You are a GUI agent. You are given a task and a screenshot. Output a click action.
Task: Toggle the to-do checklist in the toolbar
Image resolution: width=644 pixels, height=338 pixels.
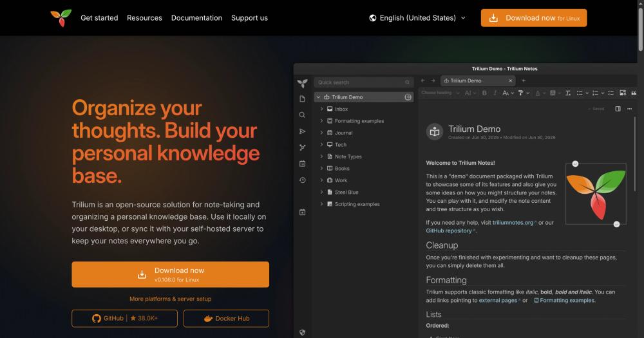pyautogui.click(x=611, y=93)
